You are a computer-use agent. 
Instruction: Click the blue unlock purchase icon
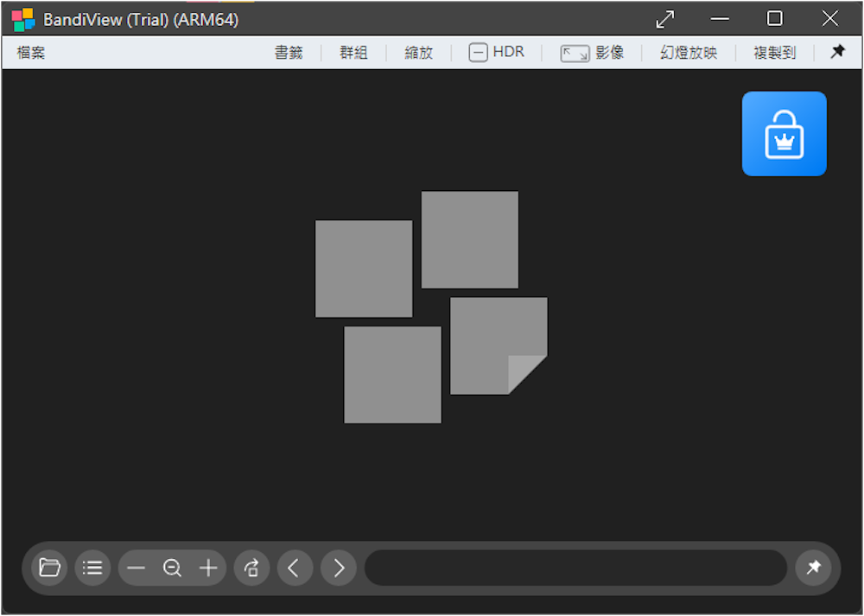tap(784, 134)
